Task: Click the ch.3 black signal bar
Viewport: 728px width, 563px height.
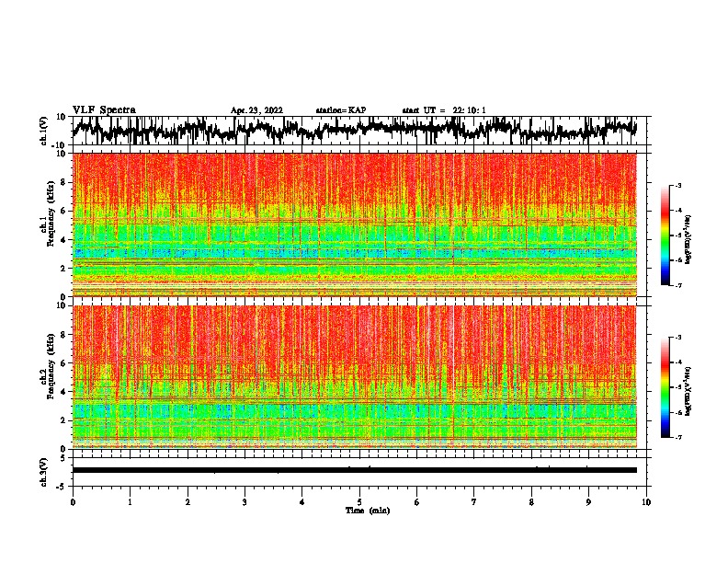Action: pos(354,470)
